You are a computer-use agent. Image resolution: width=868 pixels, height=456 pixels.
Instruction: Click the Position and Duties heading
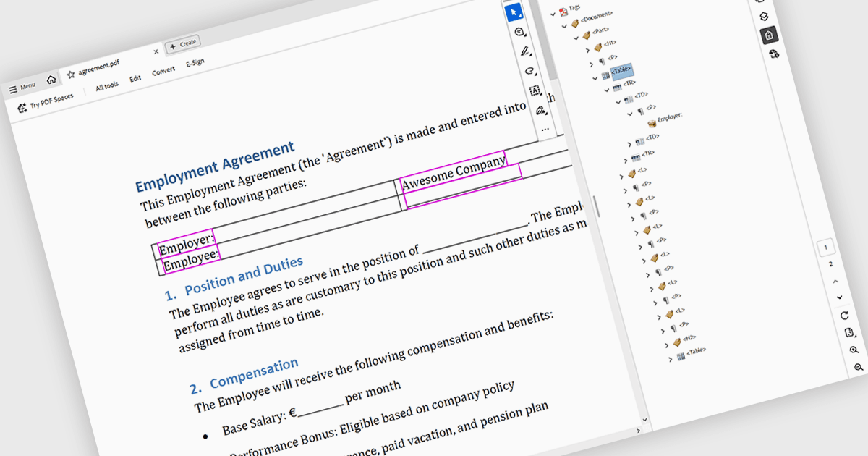point(244,275)
